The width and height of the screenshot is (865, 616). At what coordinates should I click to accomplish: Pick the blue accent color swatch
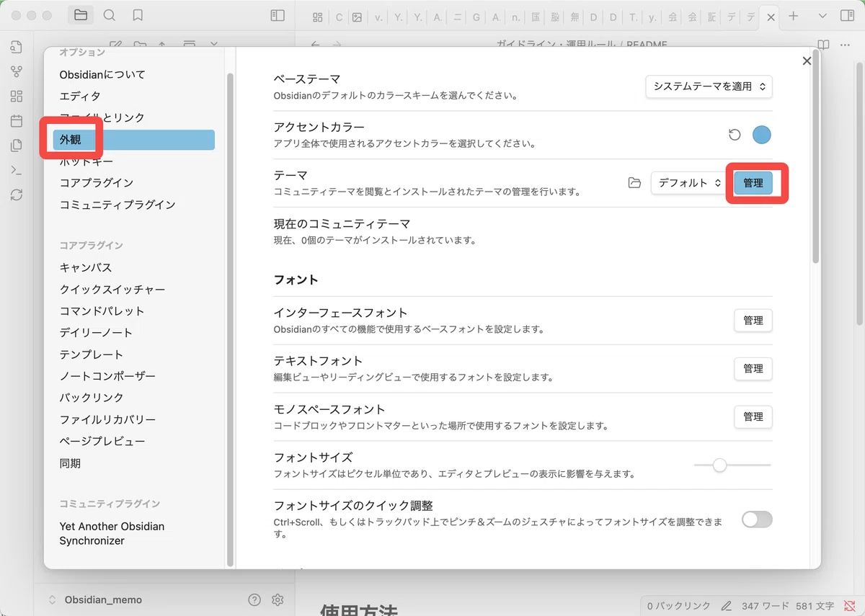[x=762, y=135]
